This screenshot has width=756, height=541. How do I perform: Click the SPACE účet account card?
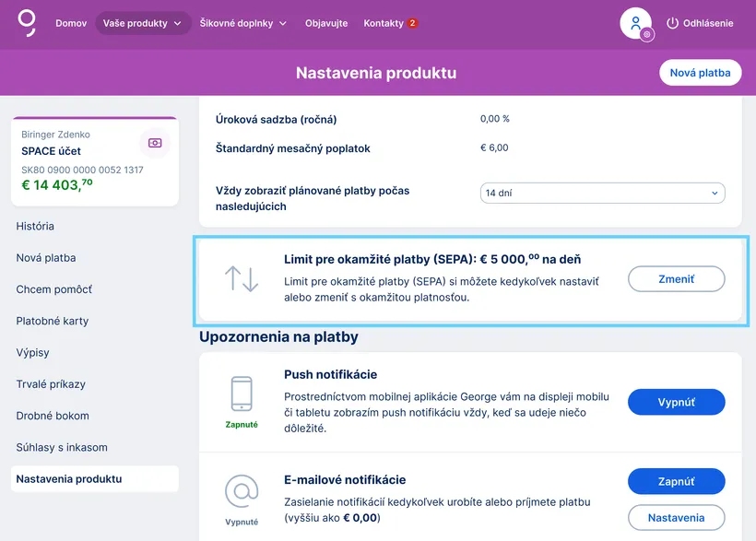click(x=95, y=161)
